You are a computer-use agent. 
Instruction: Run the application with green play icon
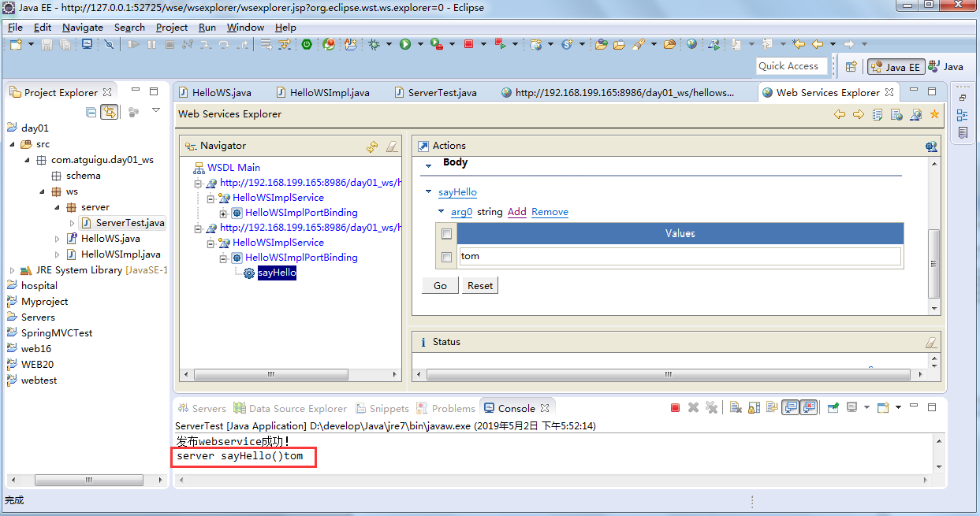click(x=405, y=44)
